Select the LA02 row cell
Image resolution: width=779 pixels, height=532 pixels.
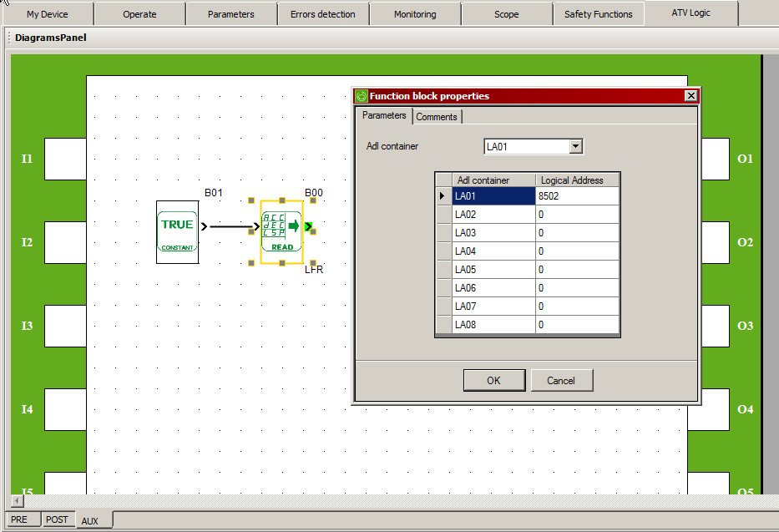click(x=493, y=214)
